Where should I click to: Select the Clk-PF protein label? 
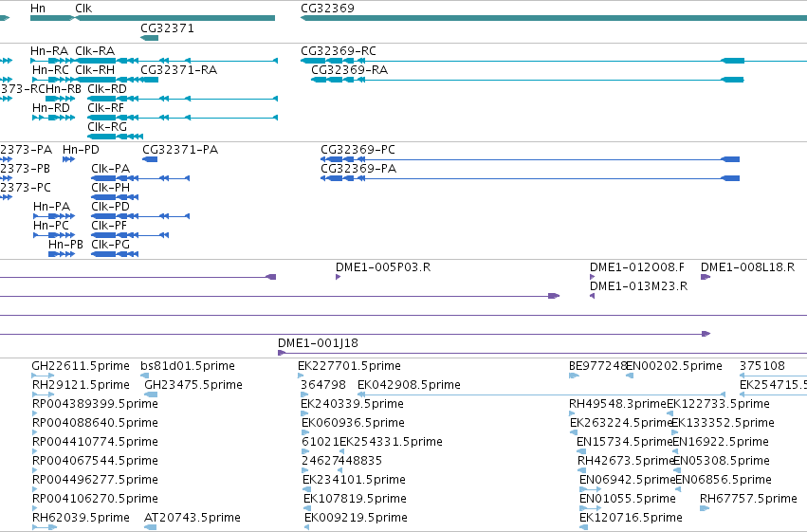coord(109,226)
